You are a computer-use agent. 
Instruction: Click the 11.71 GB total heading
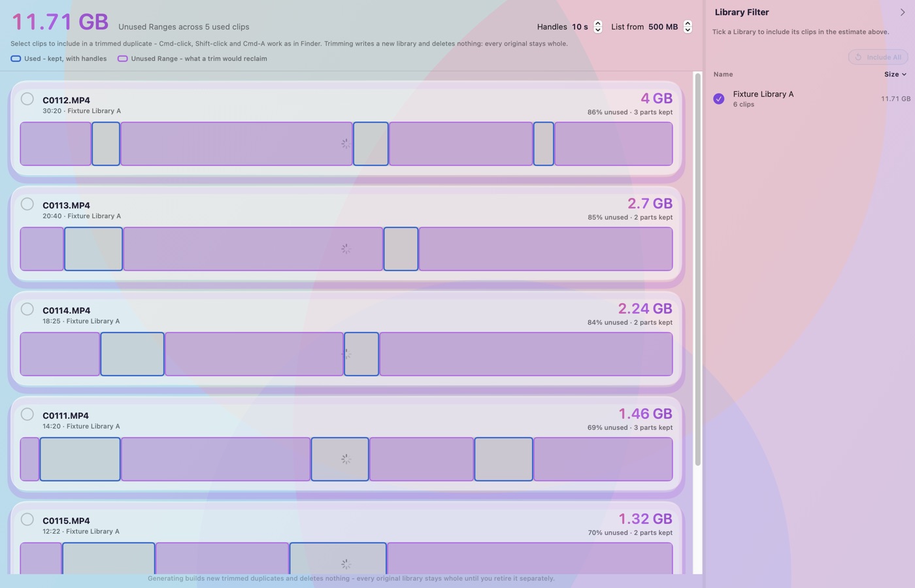tap(60, 22)
